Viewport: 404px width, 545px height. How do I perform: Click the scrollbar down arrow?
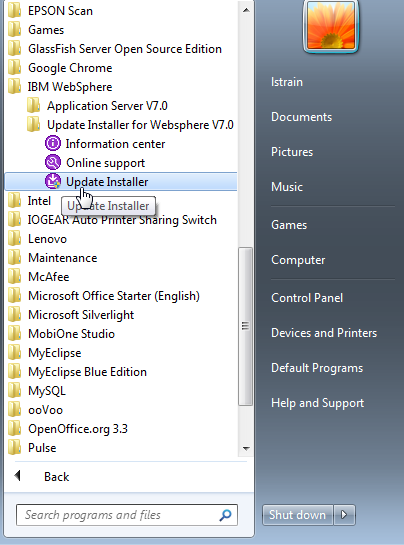coord(246,448)
